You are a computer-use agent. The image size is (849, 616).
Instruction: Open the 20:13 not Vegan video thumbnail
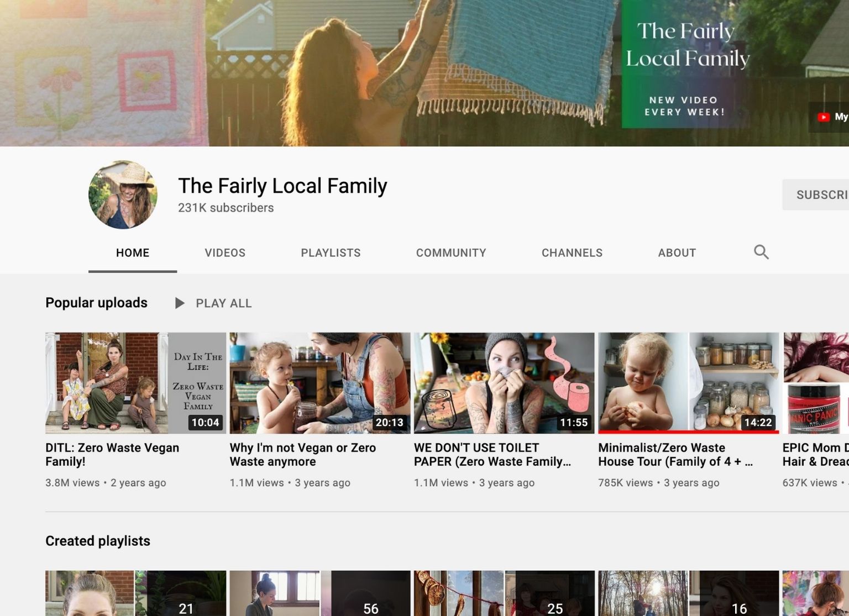pyautogui.click(x=319, y=383)
